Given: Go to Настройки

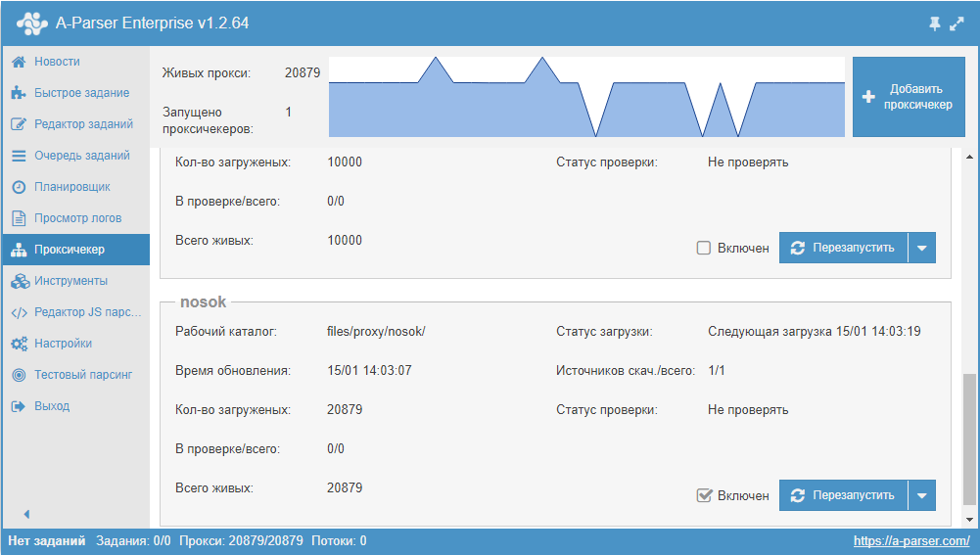Looking at the screenshot, I should (75, 344).
